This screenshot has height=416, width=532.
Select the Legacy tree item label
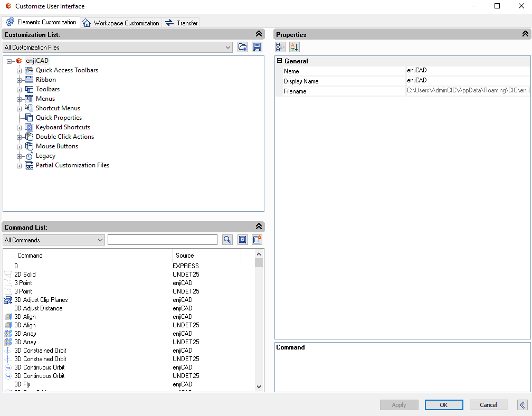point(45,156)
